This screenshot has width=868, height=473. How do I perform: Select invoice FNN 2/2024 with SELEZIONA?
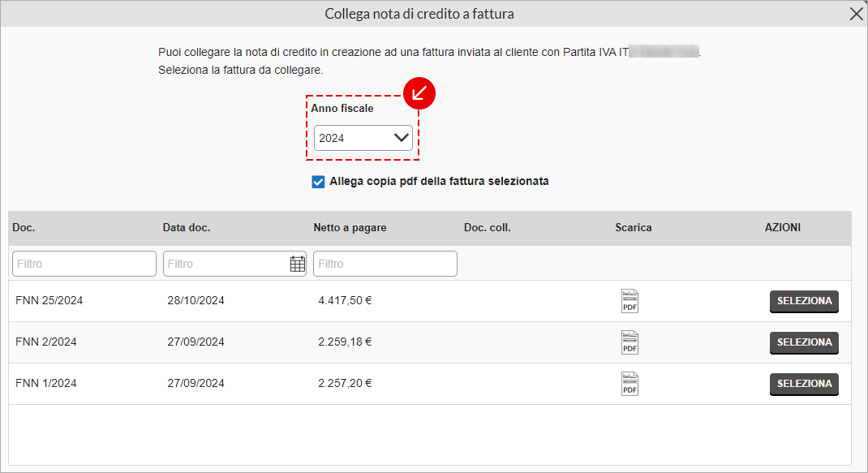click(804, 343)
